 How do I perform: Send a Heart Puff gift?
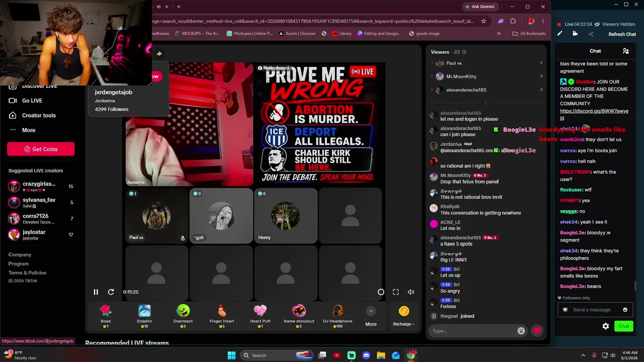[260, 316]
